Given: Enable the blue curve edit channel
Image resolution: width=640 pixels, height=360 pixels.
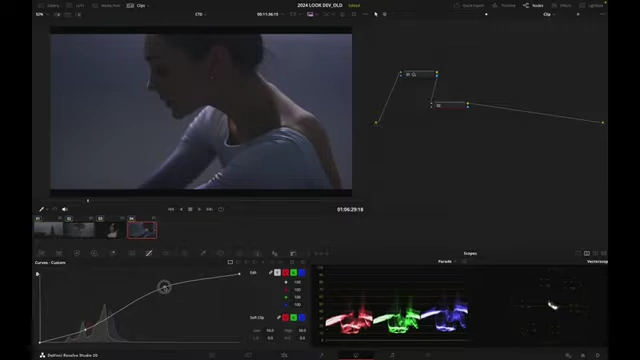Looking at the screenshot, I should (302, 272).
